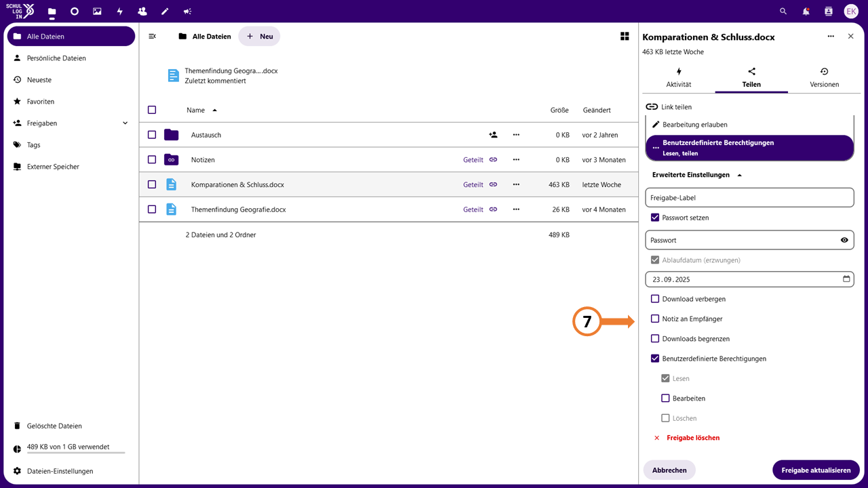This screenshot has width=868, height=488.
Task: Click the Freigabe-Label input field
Action: pyautogui.click(x=749, y=198)
